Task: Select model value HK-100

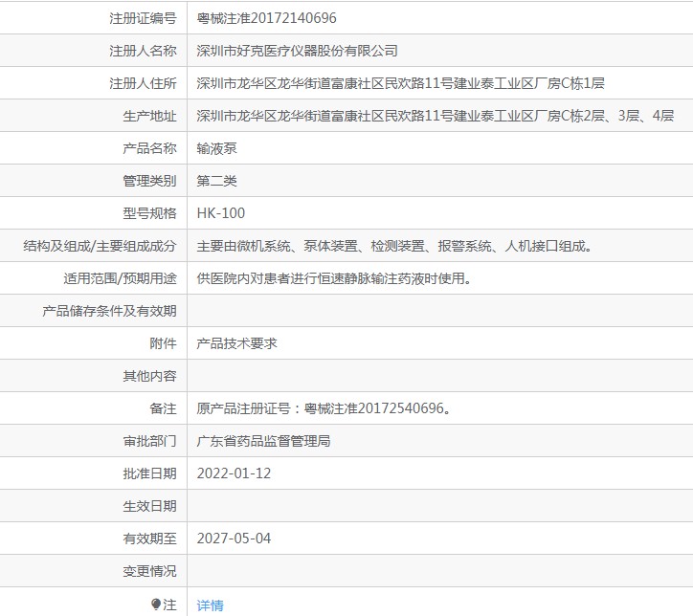Action: 220,213
